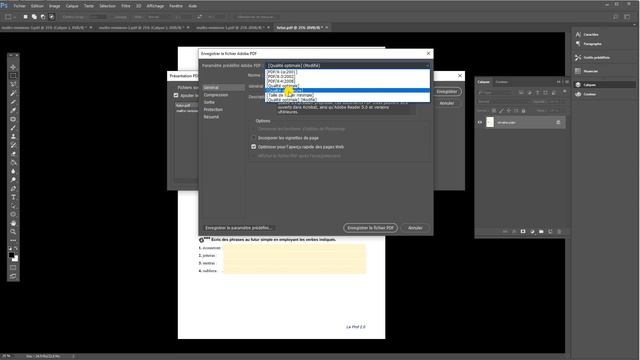
Task: Click the lock all layer icon
Action: click(524, 111)
